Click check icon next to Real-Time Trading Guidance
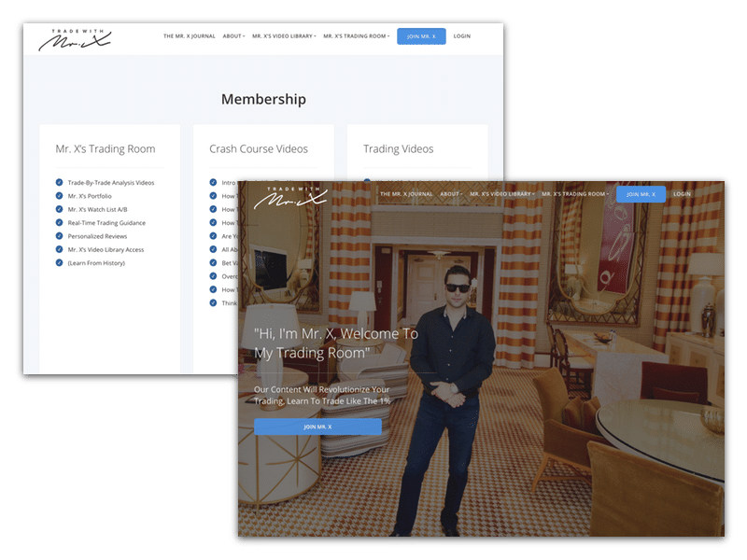This screenshot has width=747, height=560. [59, 223]
